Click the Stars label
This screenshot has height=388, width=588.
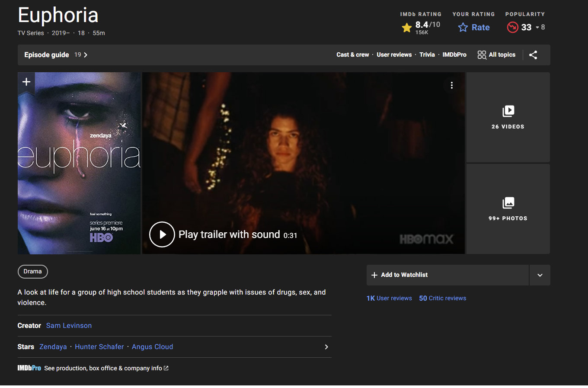[26, 347]
